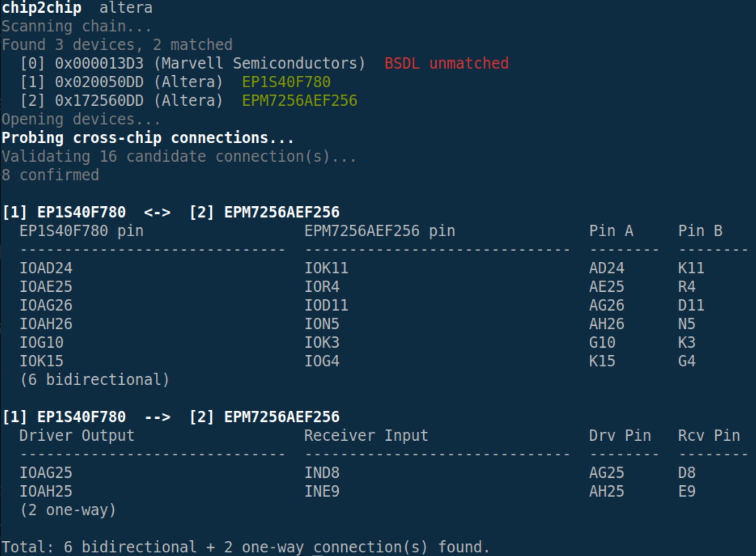
Task: Click the IOK11 pin entry
Action: (326, 268)
